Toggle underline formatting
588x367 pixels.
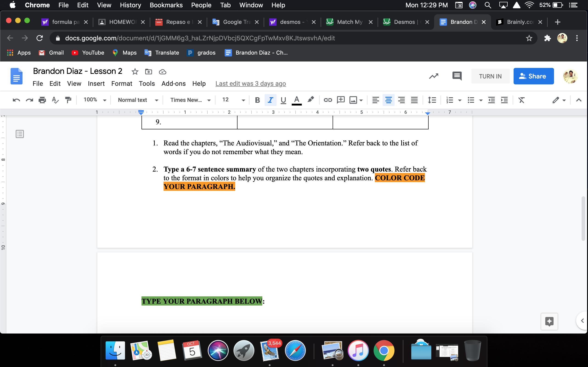283,100
